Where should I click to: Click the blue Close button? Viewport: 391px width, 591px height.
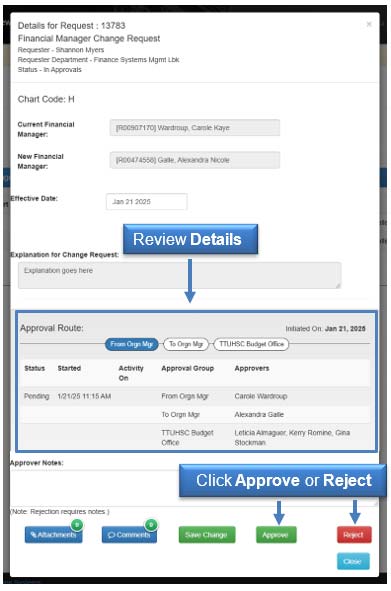[x=353, y=561]
